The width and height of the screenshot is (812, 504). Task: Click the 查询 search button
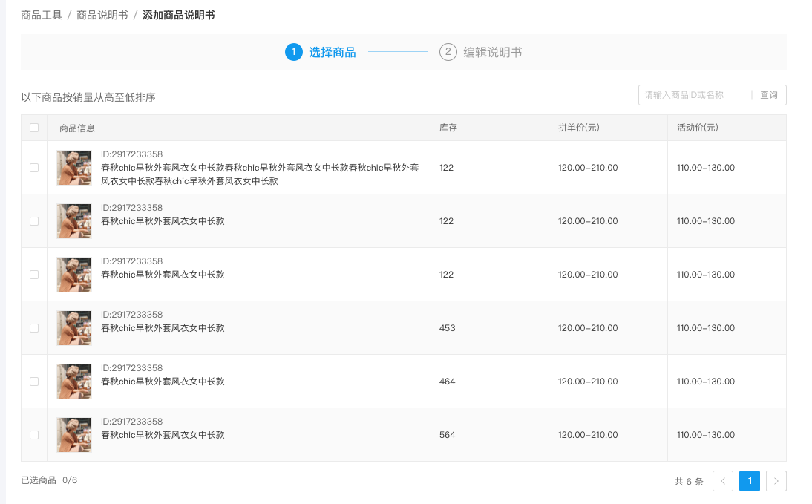click(x=768, y=95)
